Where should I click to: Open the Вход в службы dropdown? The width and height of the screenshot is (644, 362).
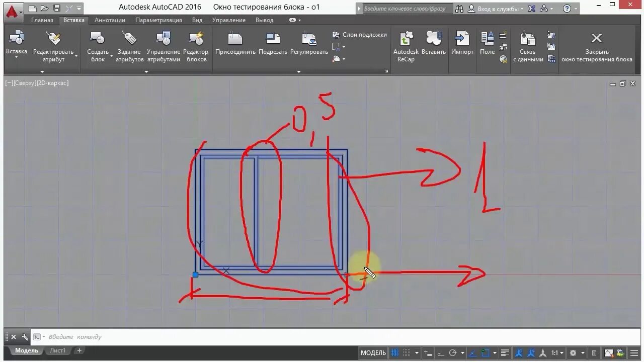pyautogui.click(x=496, y=9)
